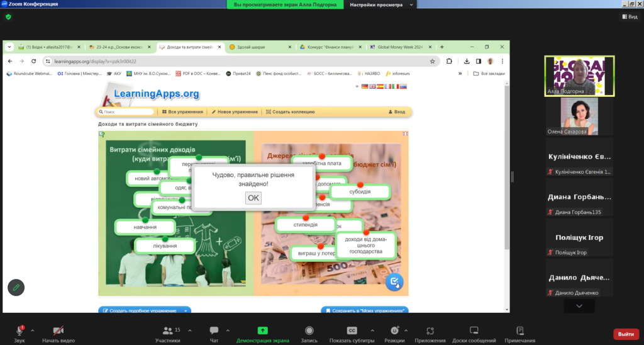Switch to Global Money Week 2024 tab
Viewport: 644px width, 345px height.
pyautogui.click(x=401, y=47)
